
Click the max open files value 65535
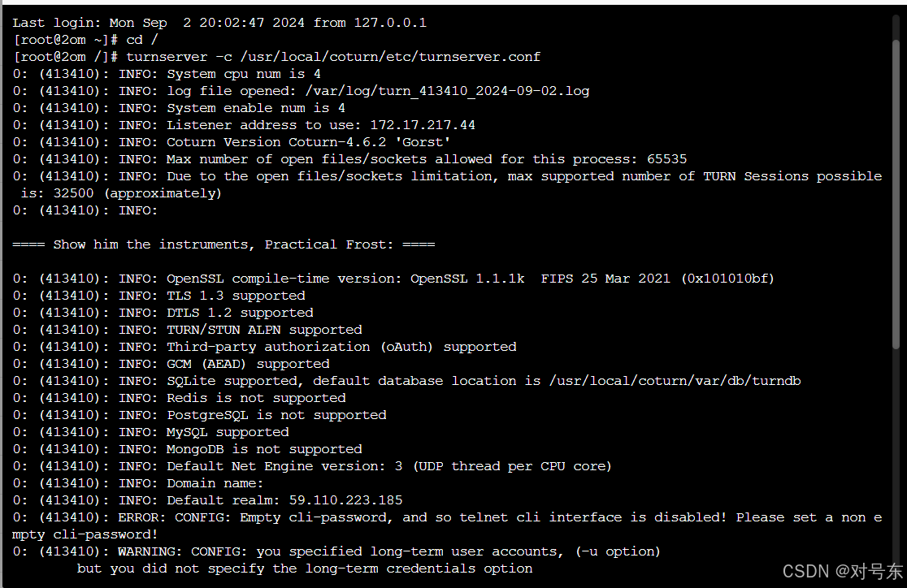tap(667, 159)
